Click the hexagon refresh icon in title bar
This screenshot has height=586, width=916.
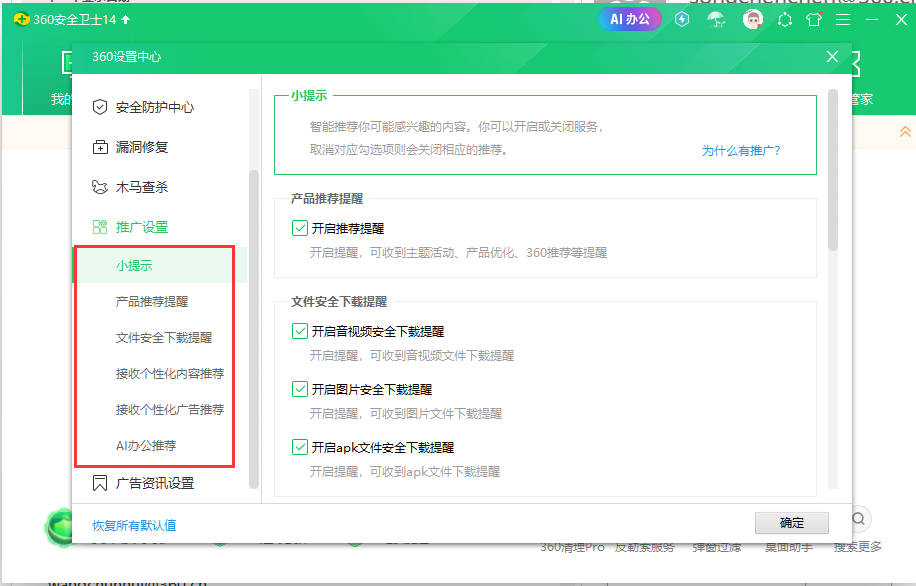(x=785, y=20)
